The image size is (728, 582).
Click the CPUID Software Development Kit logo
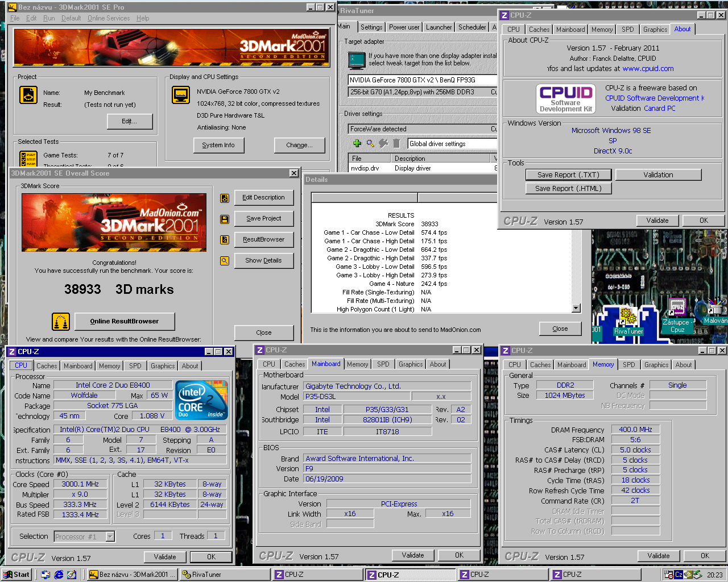click(566, 98)
